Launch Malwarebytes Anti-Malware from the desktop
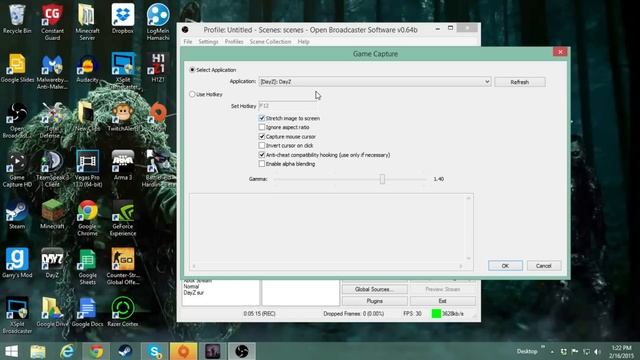This screenshot has width=640, height=360. coord(52,71)
